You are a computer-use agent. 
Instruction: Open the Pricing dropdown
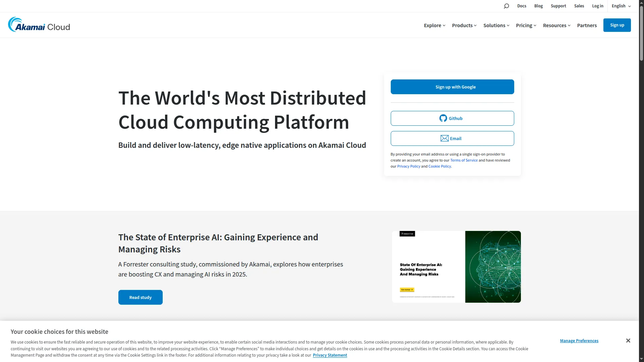(x=526, y=25)
